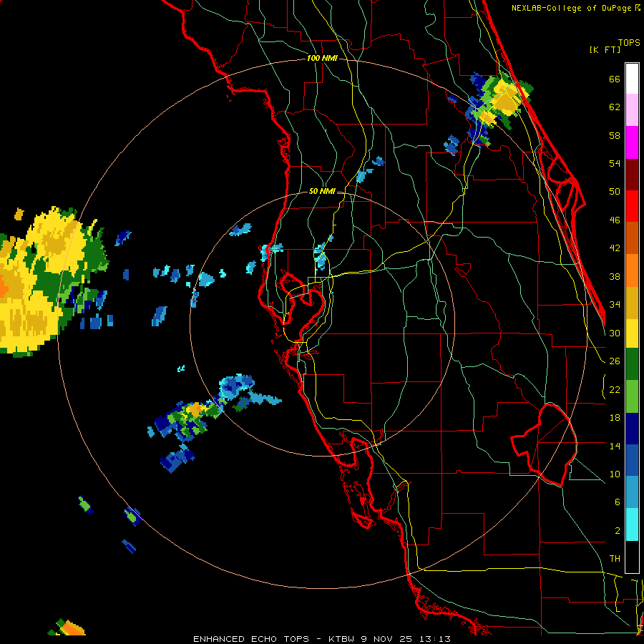Click the light blue 14 kft legend swatch
The image size is (644, 644).
click(632, 493)
